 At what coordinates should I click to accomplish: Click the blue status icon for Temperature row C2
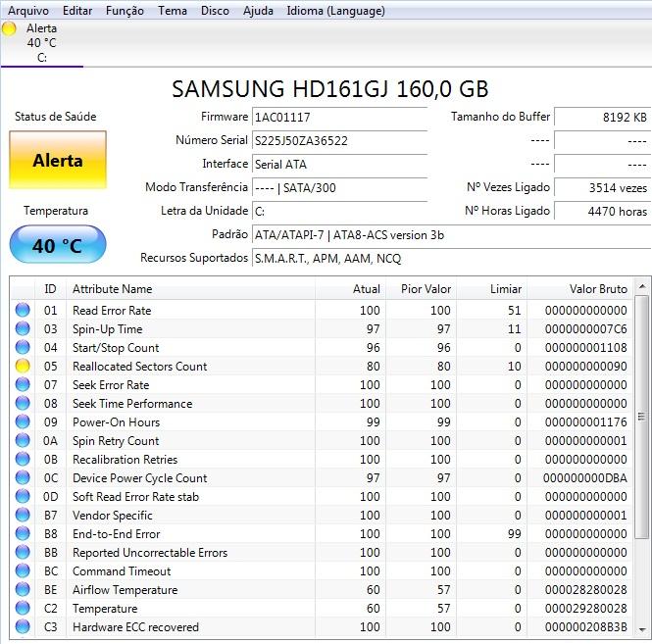[x=23, y=609]
